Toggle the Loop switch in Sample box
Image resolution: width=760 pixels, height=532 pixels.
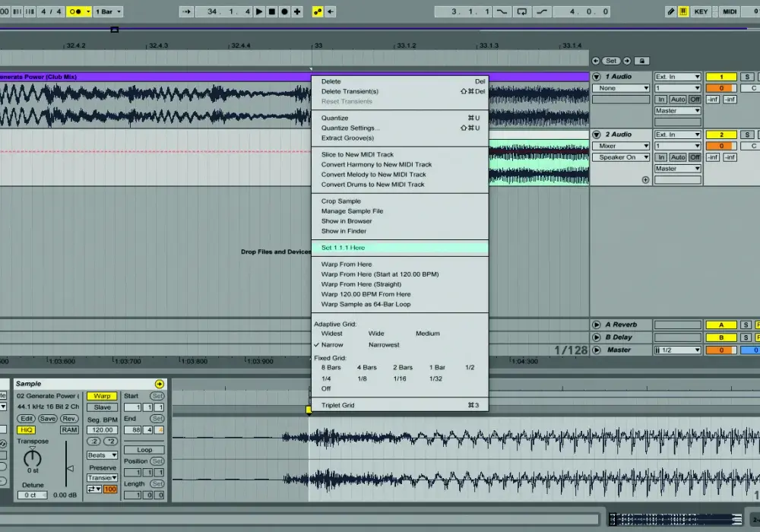pyautogui.click(x=144, y=450)
